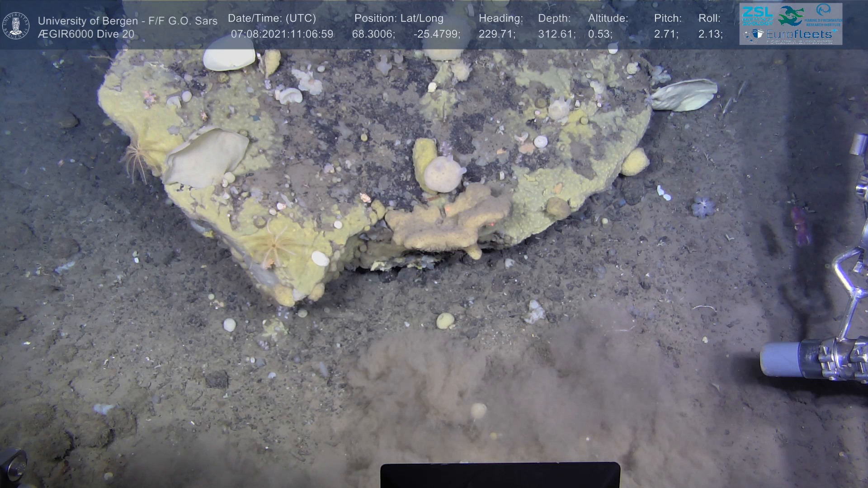The height and width of the screenshot is (488, 868).
Task: Click the ÆGIR6000 Dive 20 text
Action: [x=86, y=34]
